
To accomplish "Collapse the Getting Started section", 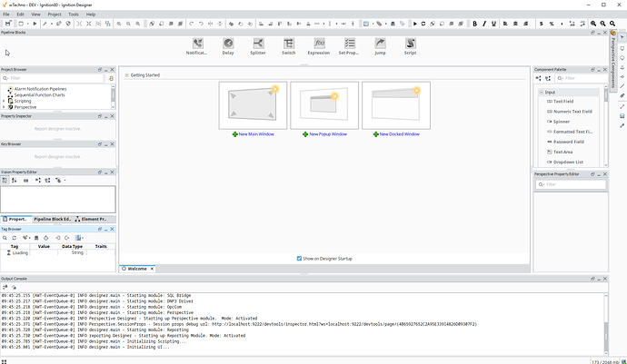I will (126, 75).
